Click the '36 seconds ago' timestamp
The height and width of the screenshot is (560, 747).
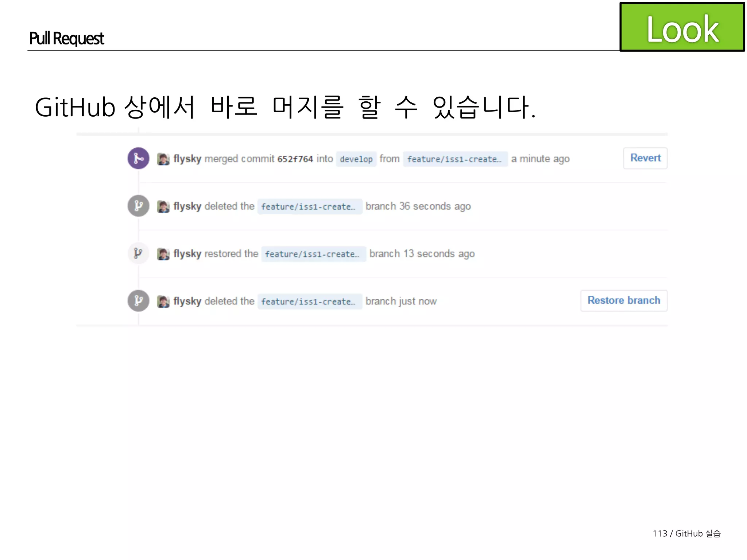click(435, 206)
